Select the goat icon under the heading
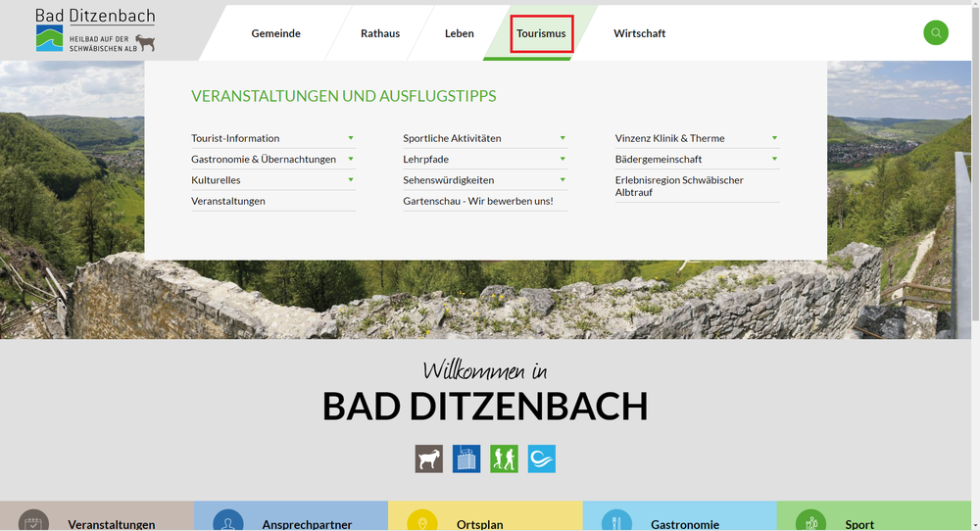Viewport: 980px width, 531px height. [429, 459]
